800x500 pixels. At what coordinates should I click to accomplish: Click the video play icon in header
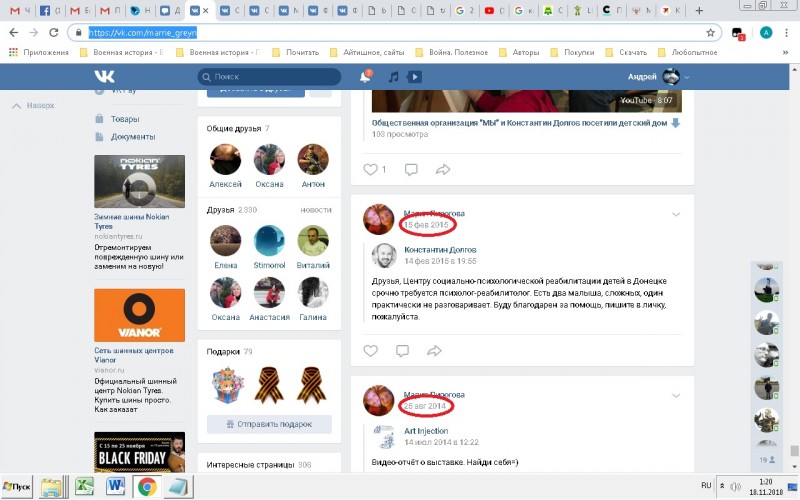(x=414, y=77)
